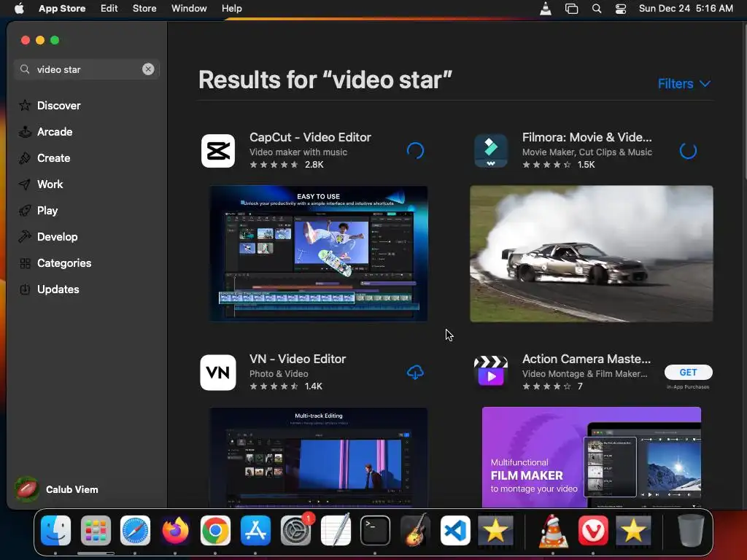The width and height of the screenshot is (747, 560).
Task: Open Vivaldi from the Dock
Action: (593, 531)
